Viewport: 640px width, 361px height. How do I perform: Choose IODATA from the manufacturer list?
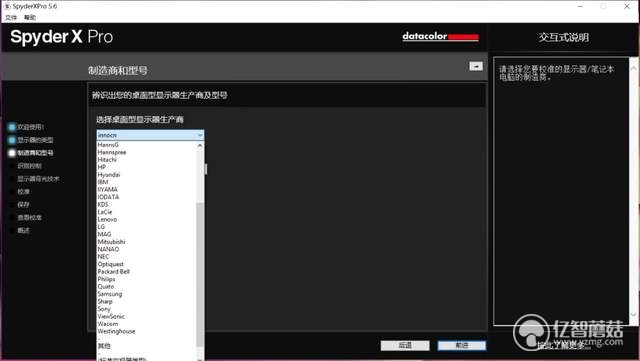point(147,197)
